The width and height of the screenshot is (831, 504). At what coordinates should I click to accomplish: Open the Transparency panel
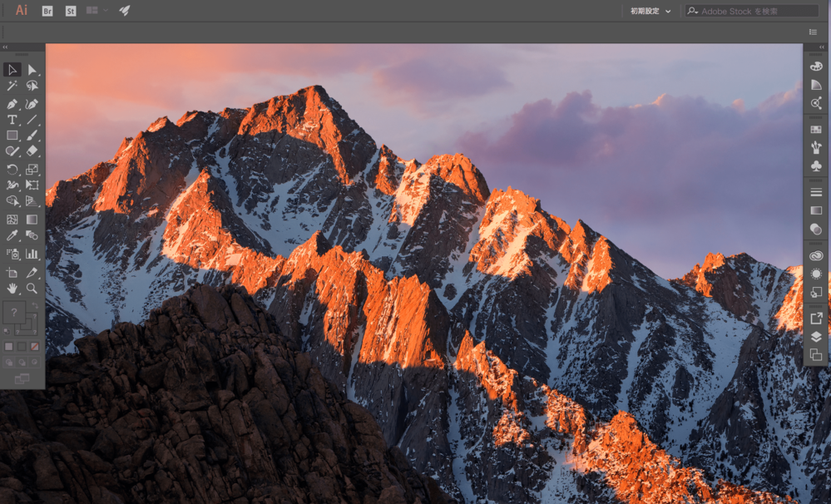pyautogui.click(x=816, y=229)
